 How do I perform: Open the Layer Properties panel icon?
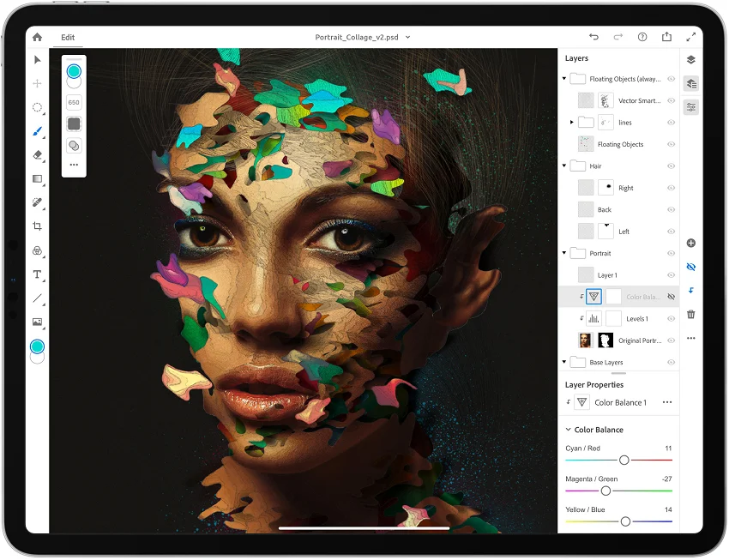point(691,107)
